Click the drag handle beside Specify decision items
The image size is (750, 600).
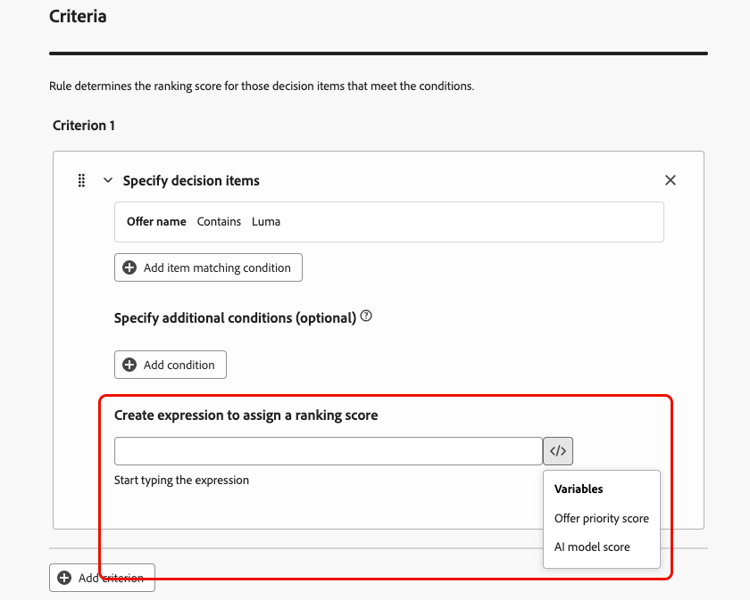(82, 181)
